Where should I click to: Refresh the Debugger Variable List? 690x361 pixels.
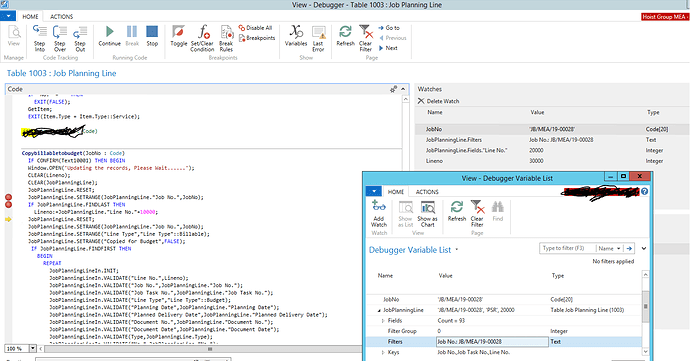pos(457,210)
